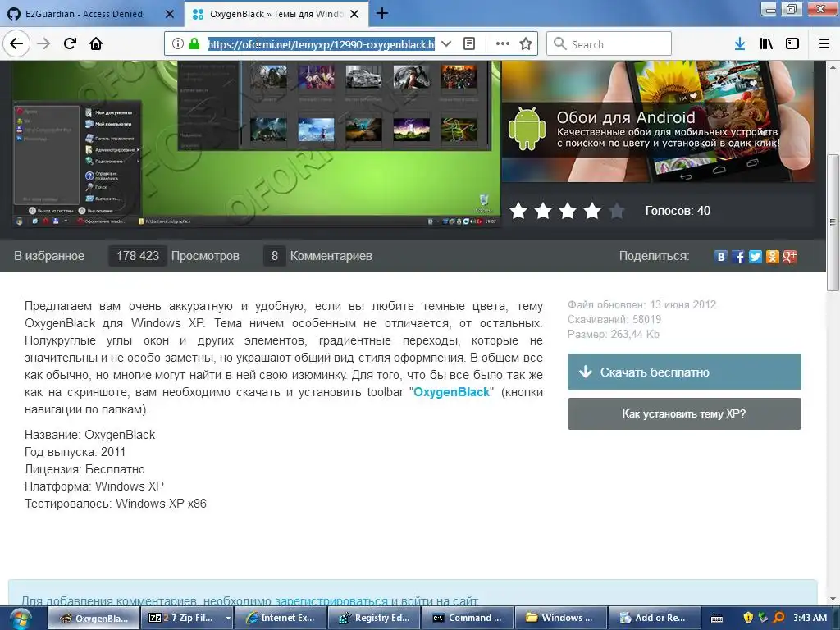Click the security shield tray icon
This screenshot has width=840, height=630.
[x=748, y=618]
